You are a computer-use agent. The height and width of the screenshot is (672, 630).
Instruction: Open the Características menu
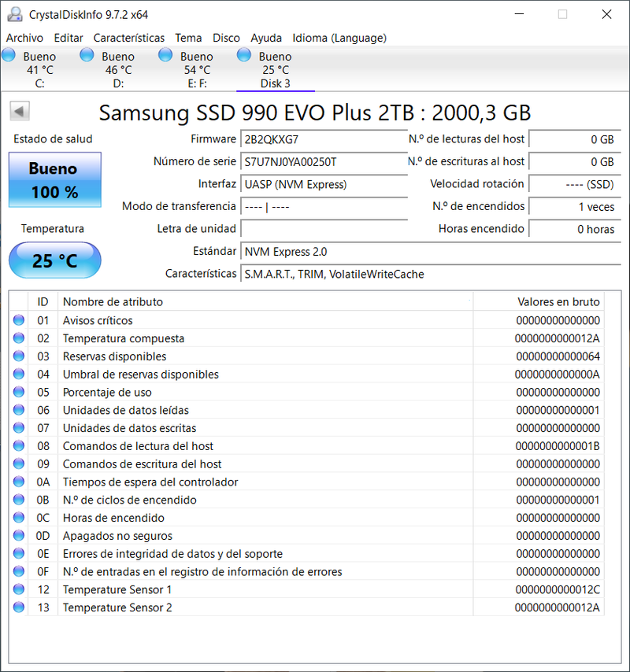[128, 38]
